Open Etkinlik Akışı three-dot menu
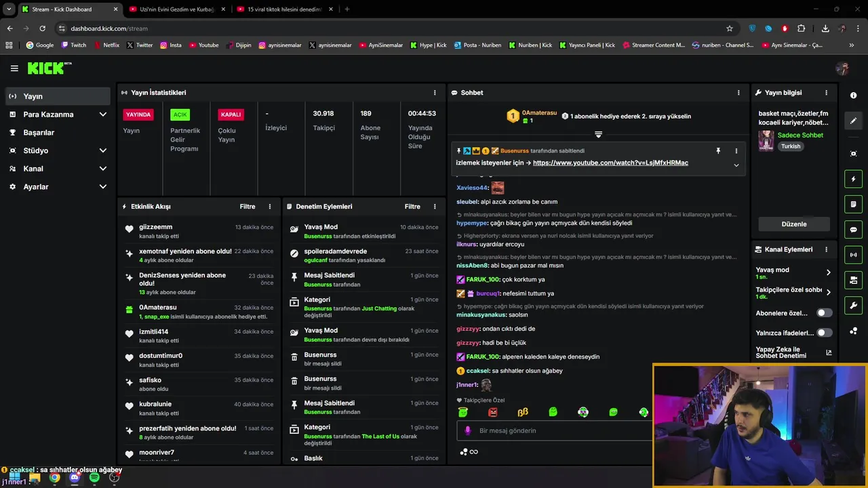 (x=270, y=206)
